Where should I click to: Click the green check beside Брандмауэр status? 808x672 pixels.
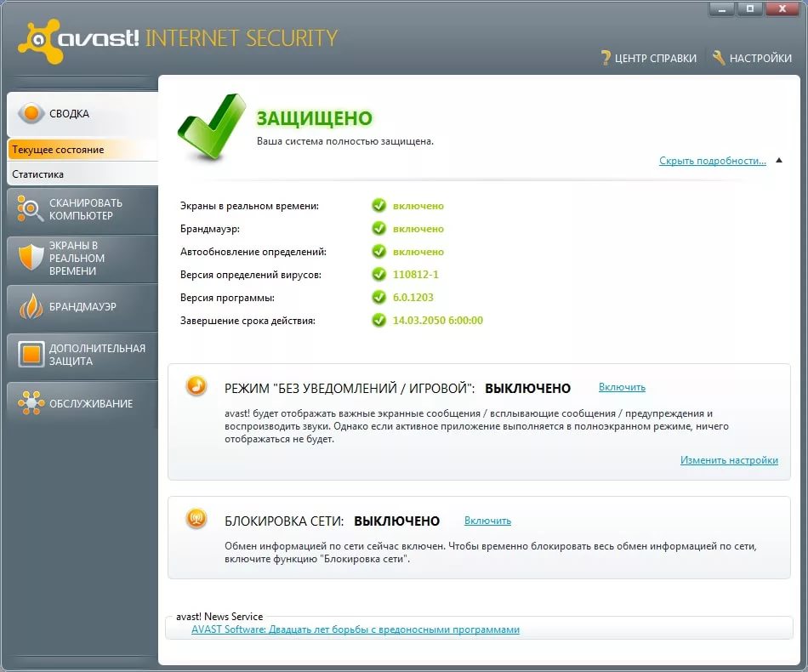378,228
